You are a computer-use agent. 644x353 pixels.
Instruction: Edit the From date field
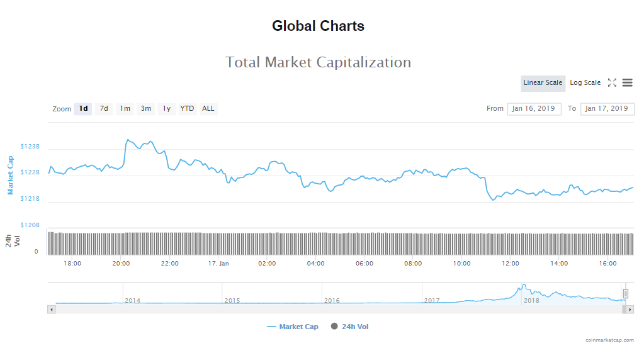(x=534, y=109)
